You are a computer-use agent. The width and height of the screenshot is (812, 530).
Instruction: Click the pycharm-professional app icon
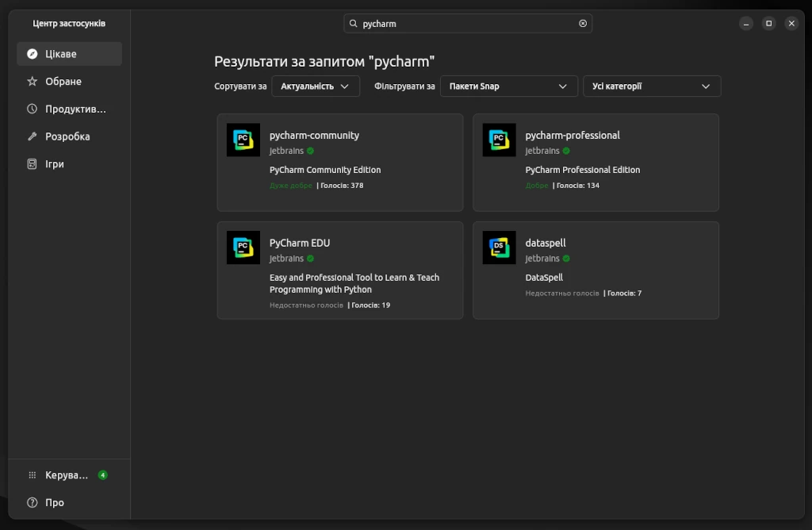tap(499, 140)
